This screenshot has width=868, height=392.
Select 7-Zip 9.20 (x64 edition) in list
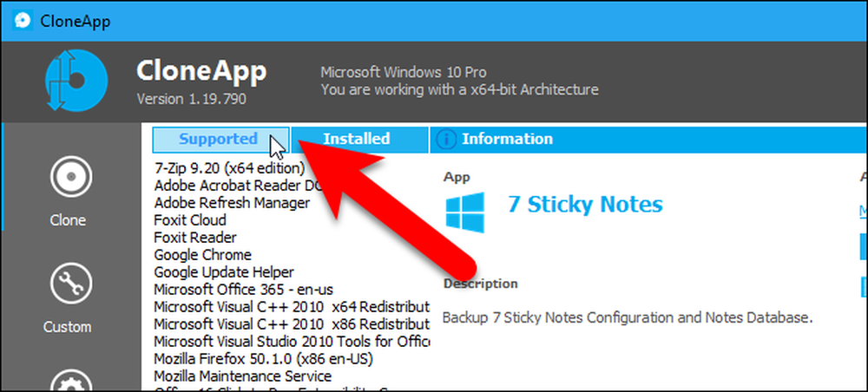[230, 168]
